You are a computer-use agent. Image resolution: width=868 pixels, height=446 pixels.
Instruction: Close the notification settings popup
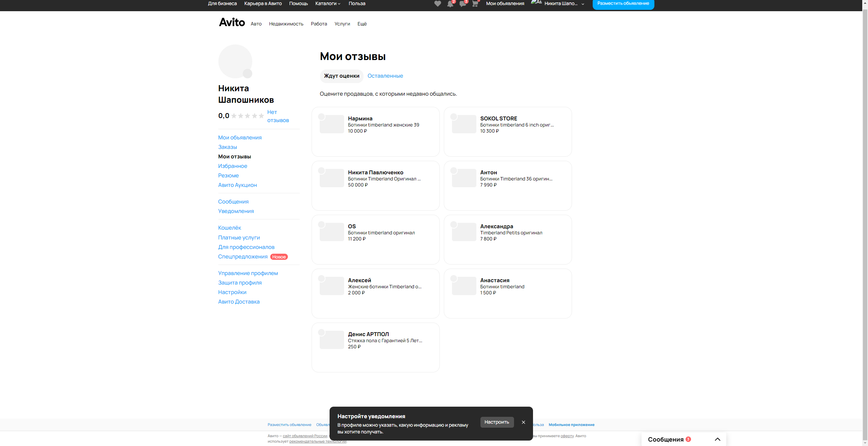pos(524,422)
